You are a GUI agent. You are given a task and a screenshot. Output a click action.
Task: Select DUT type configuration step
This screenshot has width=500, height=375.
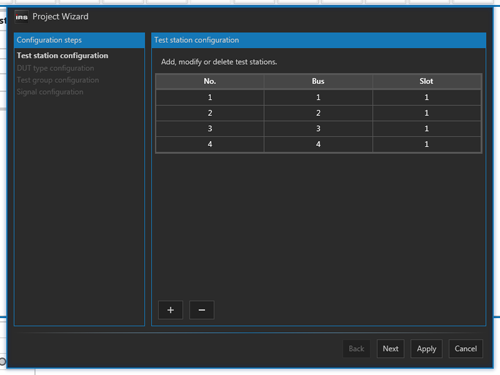[55, 68]
